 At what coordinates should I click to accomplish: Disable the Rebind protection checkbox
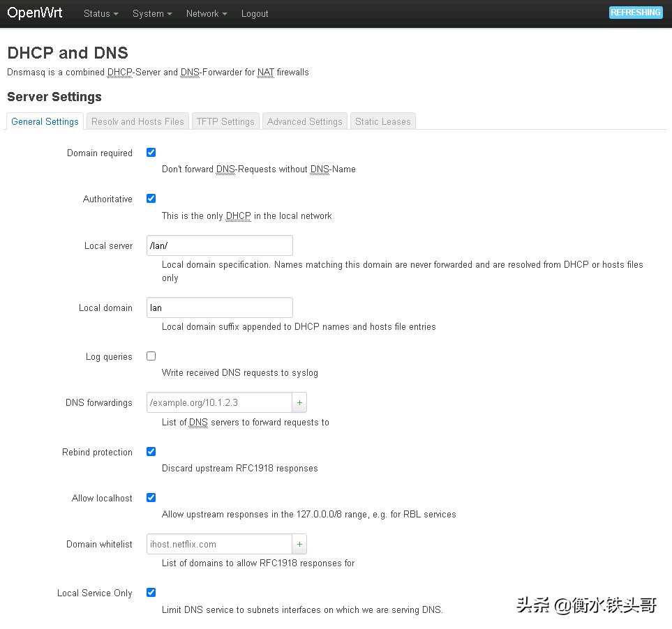click(x=151, y=451)
